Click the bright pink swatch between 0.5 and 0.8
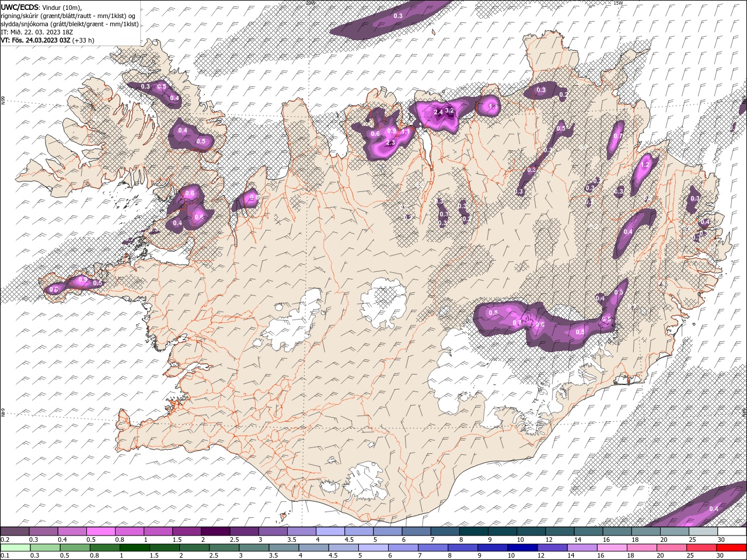 click(101, 531)
